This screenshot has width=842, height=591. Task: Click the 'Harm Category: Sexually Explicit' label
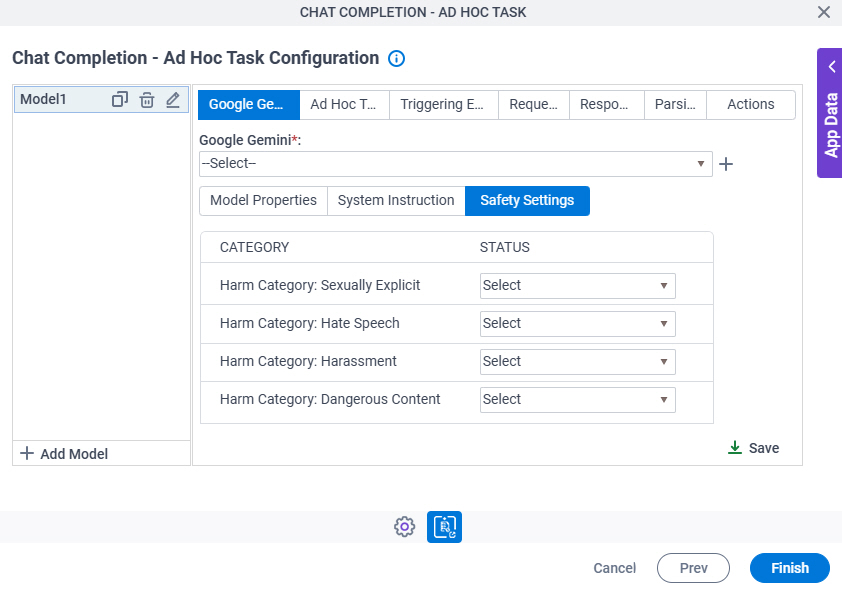320,286
